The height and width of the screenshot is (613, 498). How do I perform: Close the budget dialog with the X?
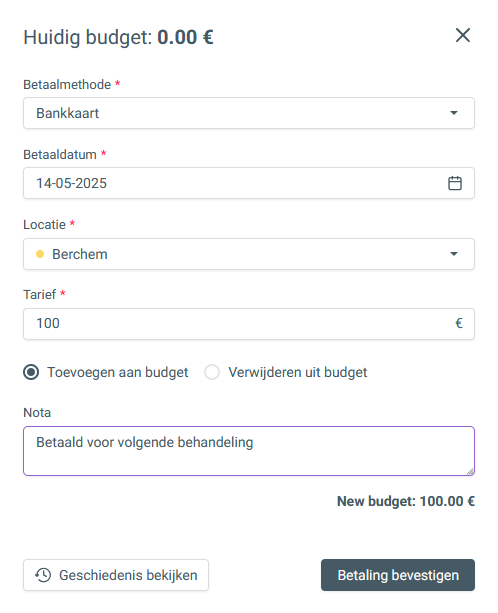pyautogui.click(x=463, y=35)
